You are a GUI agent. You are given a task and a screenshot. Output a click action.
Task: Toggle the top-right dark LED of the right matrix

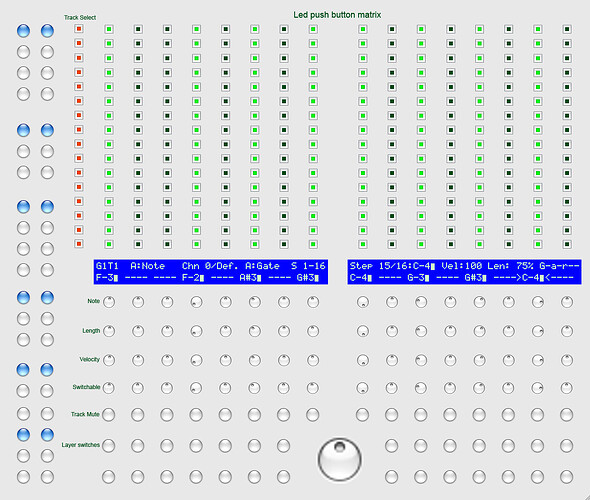(567, 29)
